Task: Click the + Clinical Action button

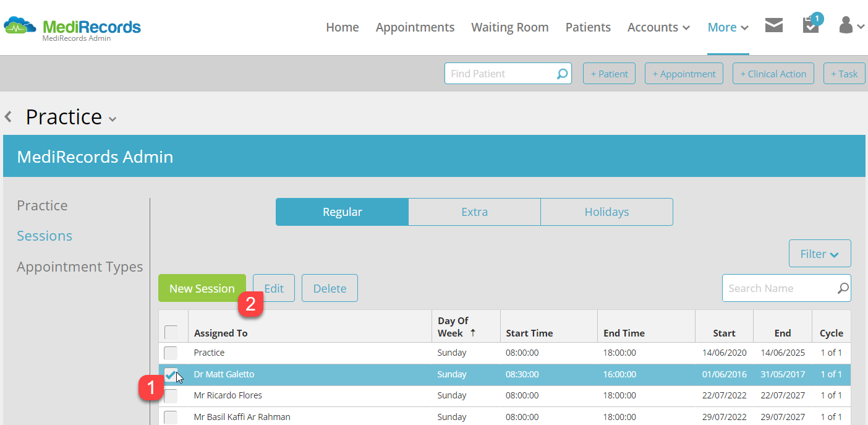Action: tap(773, 74)
